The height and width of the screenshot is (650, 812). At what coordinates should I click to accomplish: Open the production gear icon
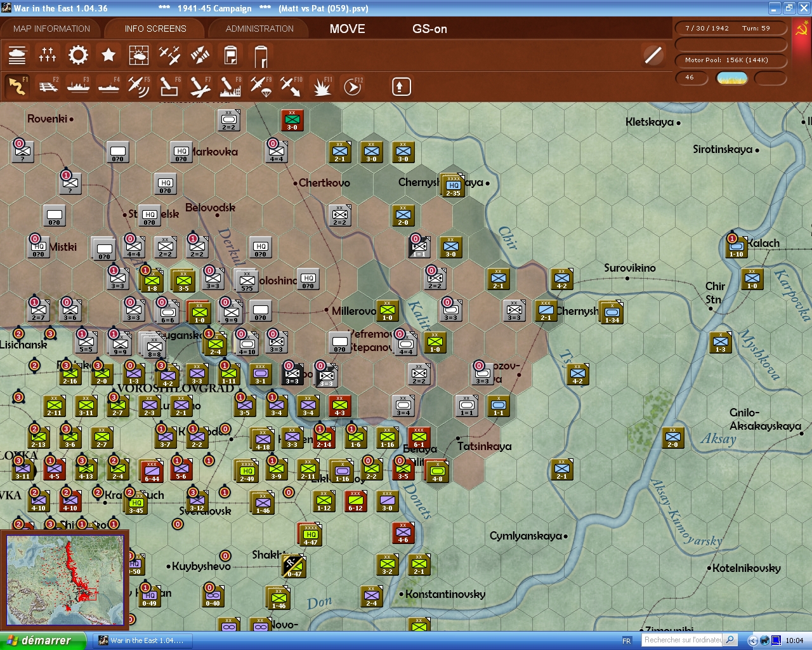(x=78, y=56)
